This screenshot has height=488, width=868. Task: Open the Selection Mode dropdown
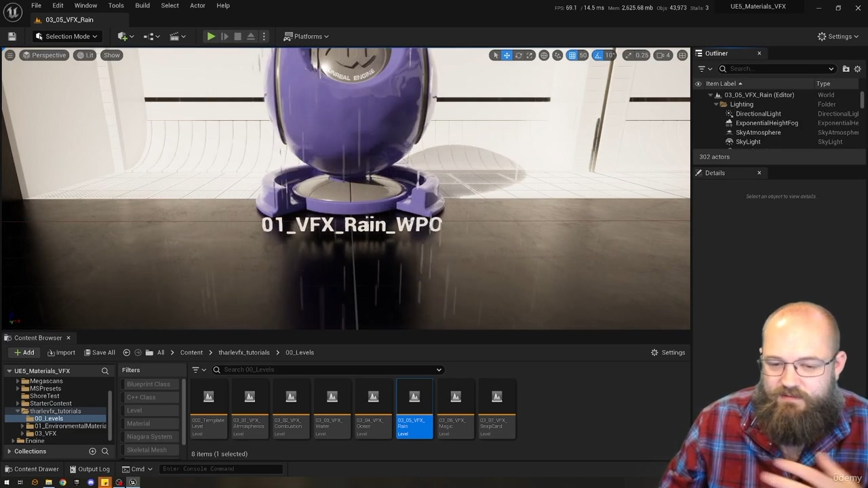[66, 37]
